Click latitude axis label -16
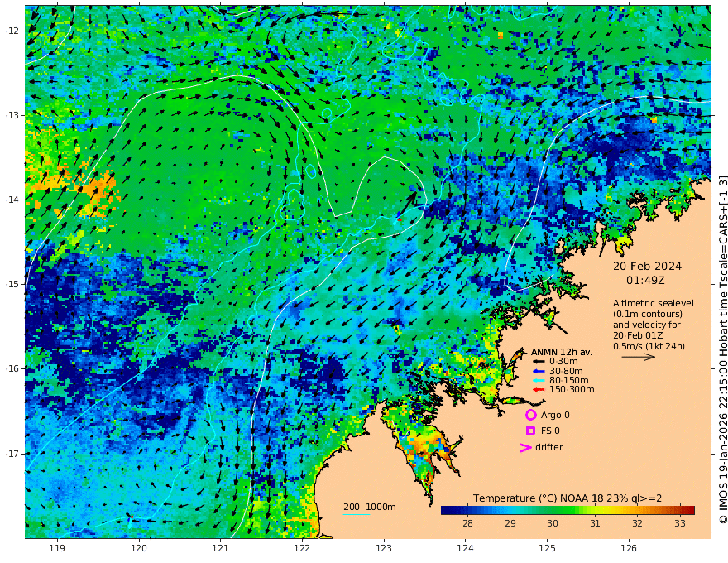Image resolution: width=728 pixels, height=563 pixels. 12,368
